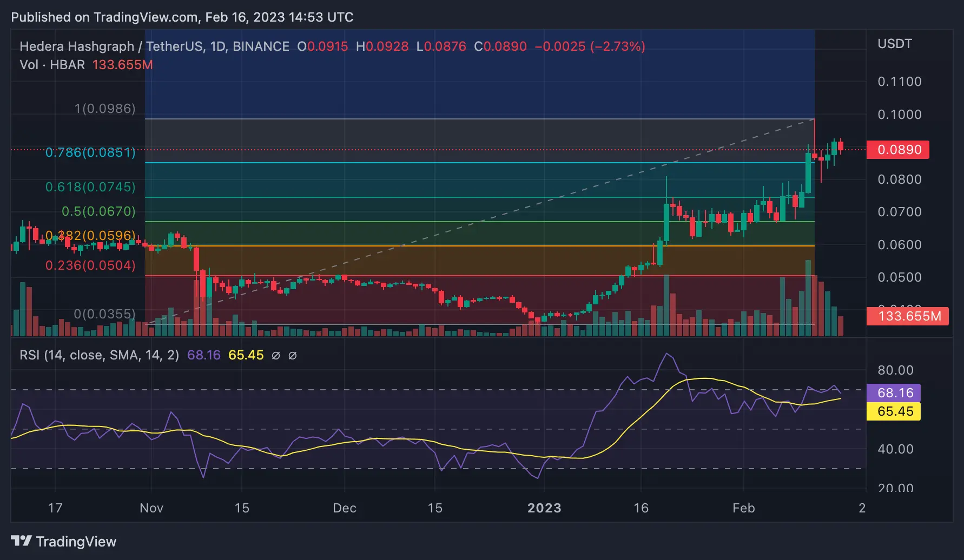Viewport: 964px width, 560px height.
Task: Click the Vol · HBAR indicator label
Action: click(52, 65)
